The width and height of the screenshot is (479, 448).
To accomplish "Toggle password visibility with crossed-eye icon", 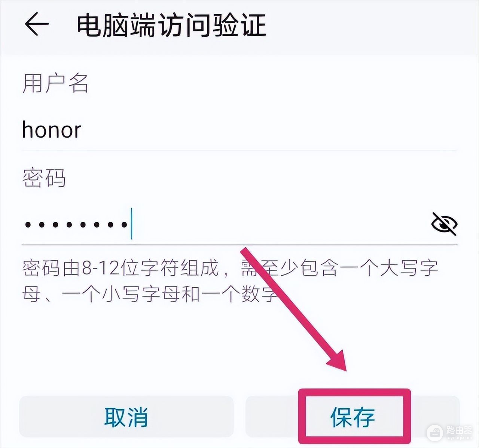I will point(444,224).
